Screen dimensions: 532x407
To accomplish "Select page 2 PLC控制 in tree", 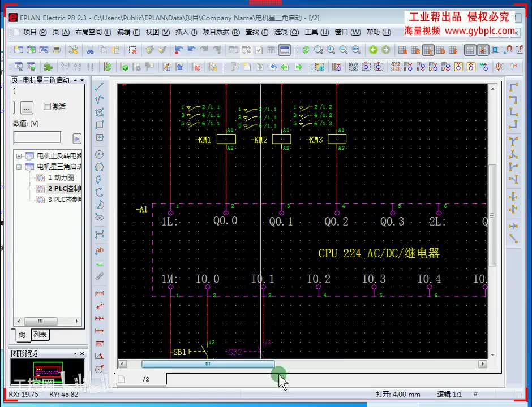I will click(65, 188).
